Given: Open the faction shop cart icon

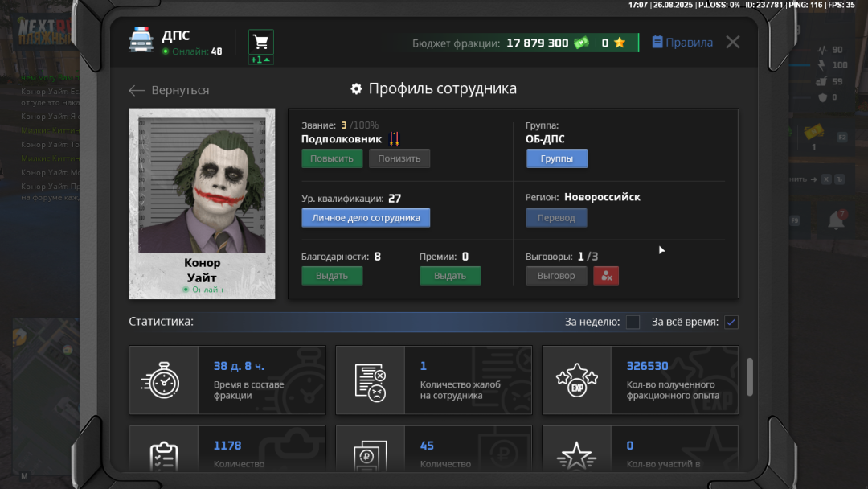Looking at the screenshot, I should click(260, 42).
